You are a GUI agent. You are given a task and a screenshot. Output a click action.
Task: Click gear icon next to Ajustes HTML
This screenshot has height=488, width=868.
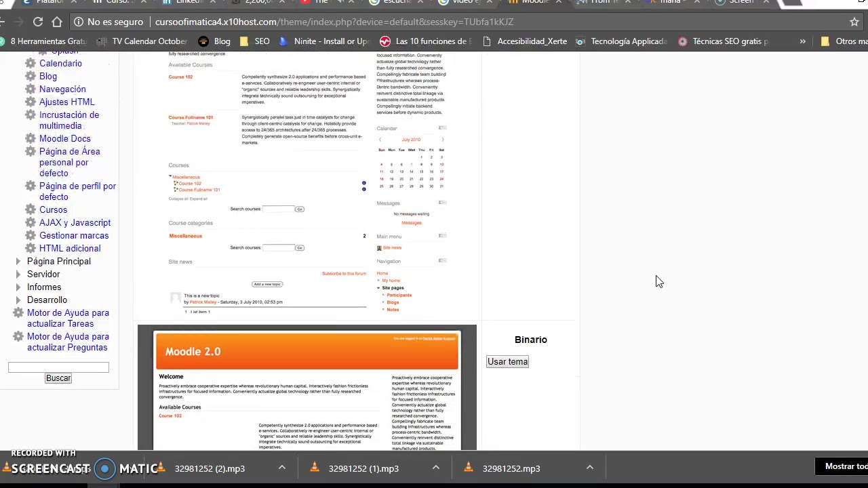pos(31,102)
